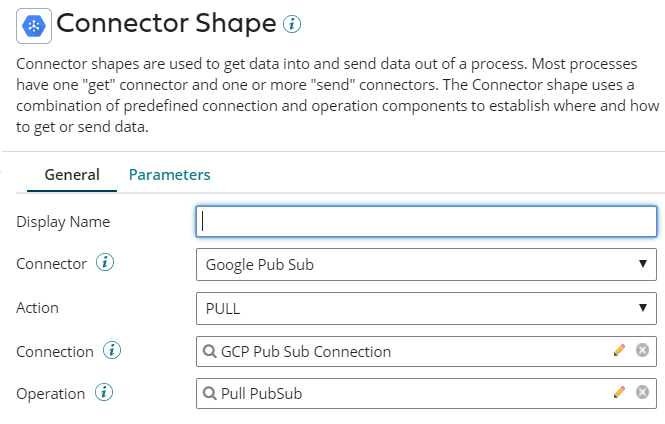
Task: Open the Parameters tab
Action: pyautogui.click(x=169, y=174)
